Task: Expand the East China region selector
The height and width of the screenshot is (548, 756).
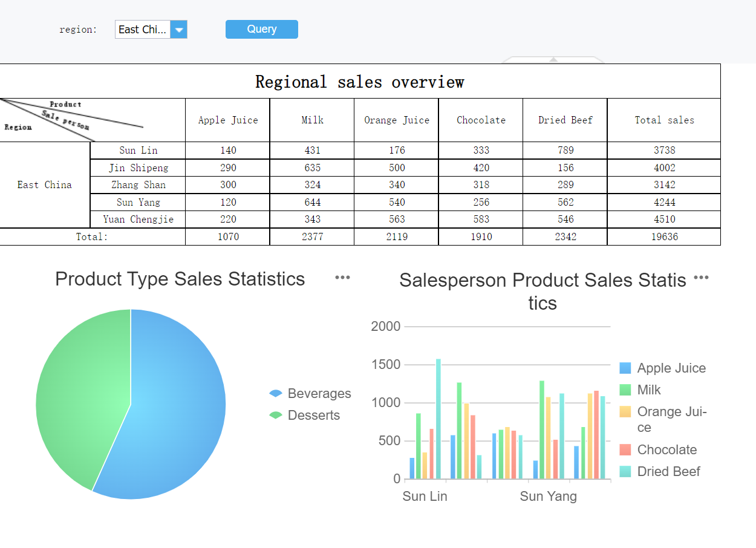Action: pyautogui.click(x=179, y=29)
